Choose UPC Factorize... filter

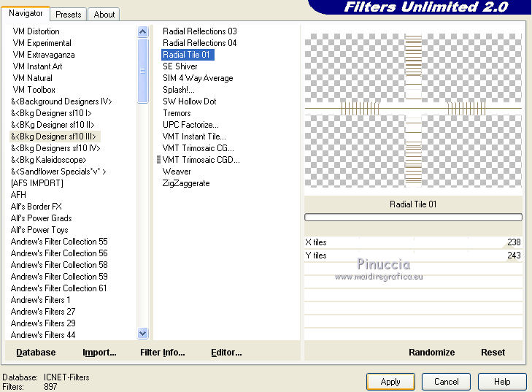click(x=190, y=125)
